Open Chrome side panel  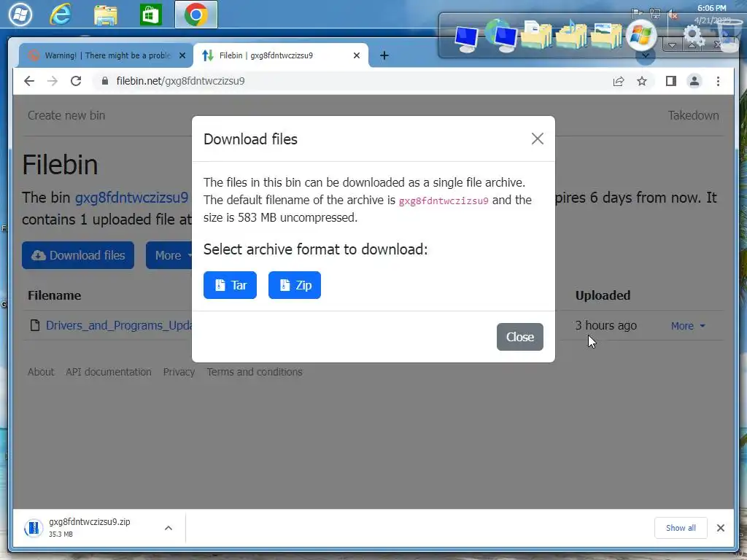click(671, 82)
